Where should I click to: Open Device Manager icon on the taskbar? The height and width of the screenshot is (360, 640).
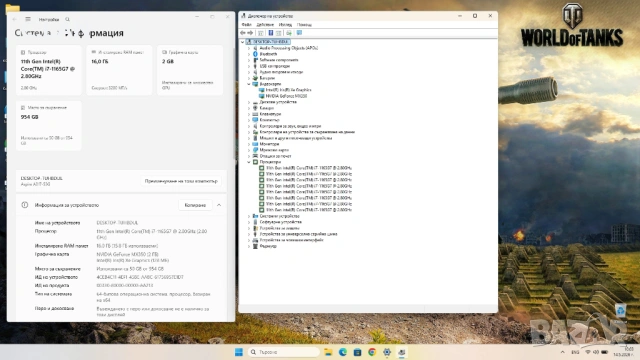(x=402, y=352)
